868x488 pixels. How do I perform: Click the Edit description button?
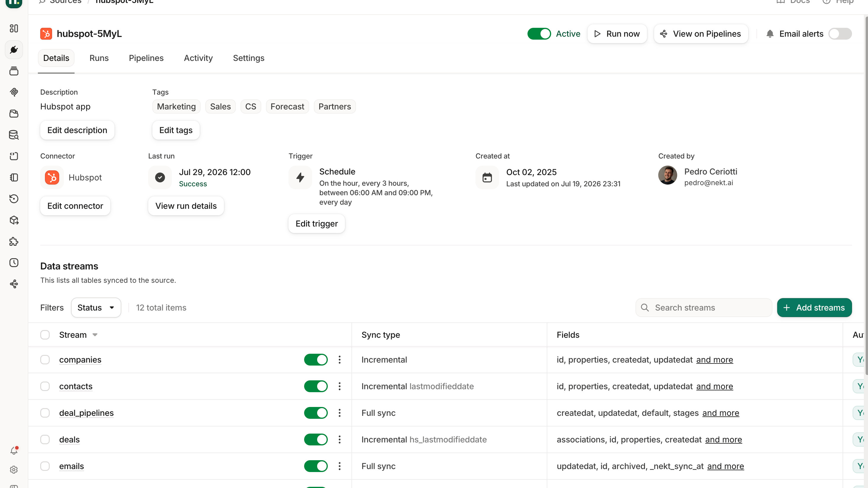(x=77, y=130)
